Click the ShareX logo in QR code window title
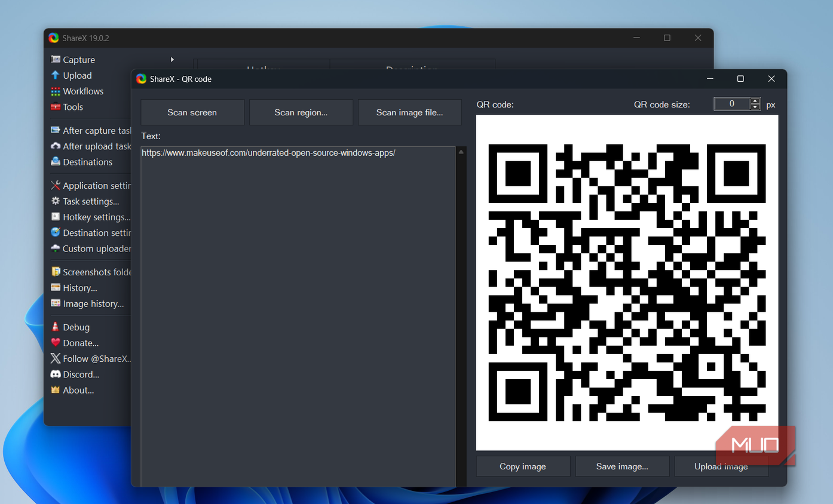The image size is (833, 504). pyautogui.click(x=141, y=79)
